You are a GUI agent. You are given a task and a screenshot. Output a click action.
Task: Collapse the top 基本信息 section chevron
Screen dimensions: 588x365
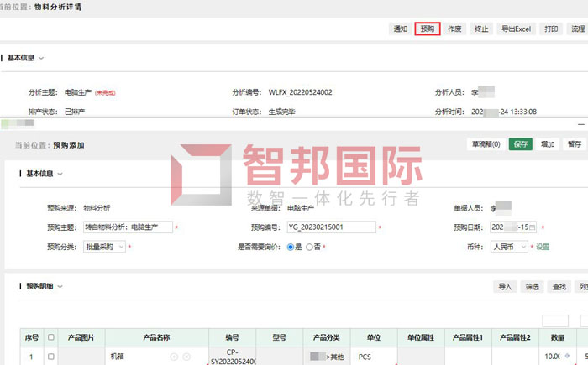(42, 58)
